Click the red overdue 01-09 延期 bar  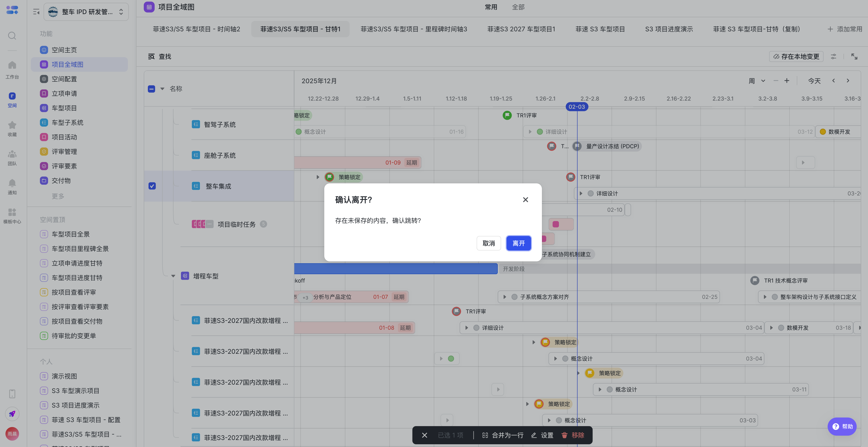coord(358,162)
